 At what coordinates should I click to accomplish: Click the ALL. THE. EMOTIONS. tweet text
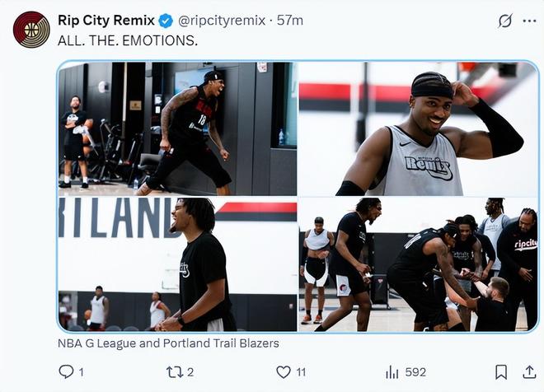point(128,40)
